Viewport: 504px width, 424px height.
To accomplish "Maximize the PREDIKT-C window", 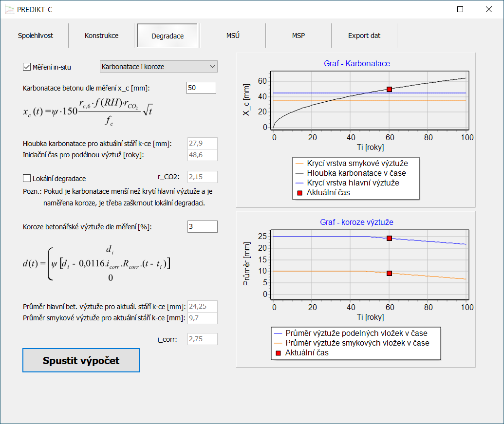I will pos(460,9).
